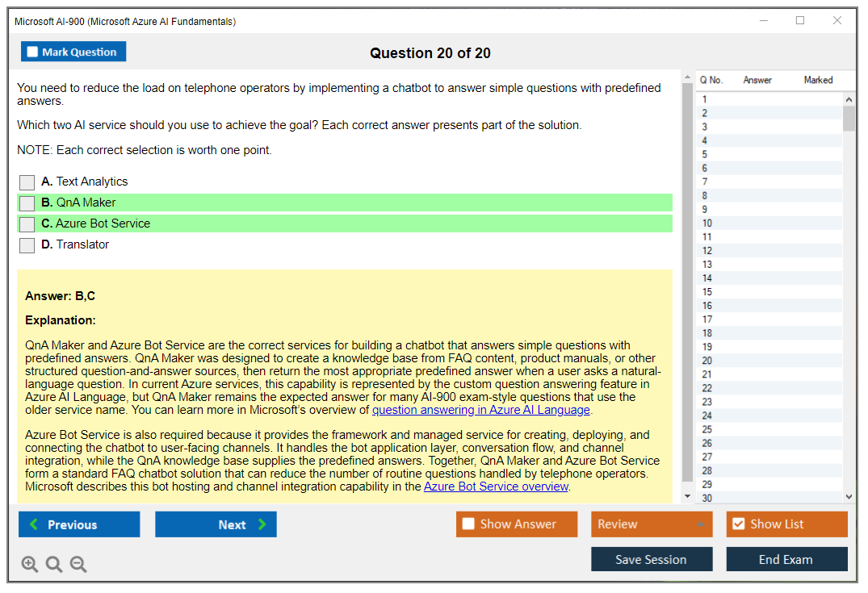Check answer option C Azure Bot Service
This screenshot has height=593, width=868.
[27, 224]
